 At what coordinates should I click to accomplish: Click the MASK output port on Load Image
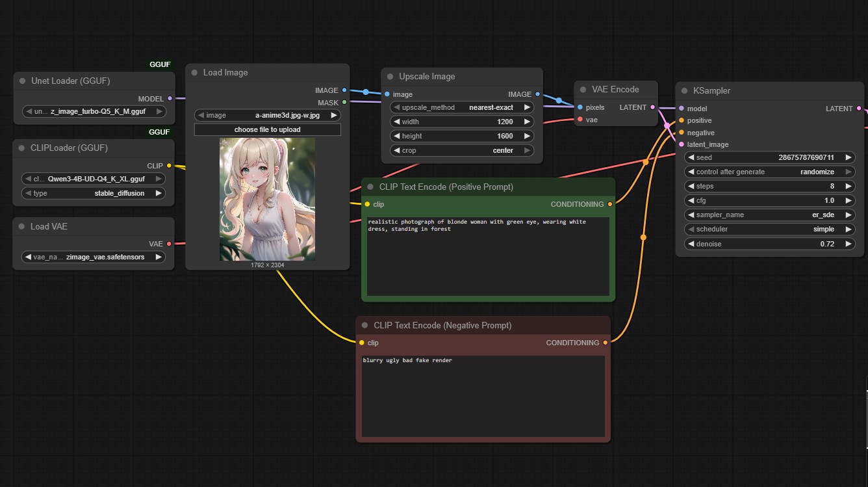point(344,102)
